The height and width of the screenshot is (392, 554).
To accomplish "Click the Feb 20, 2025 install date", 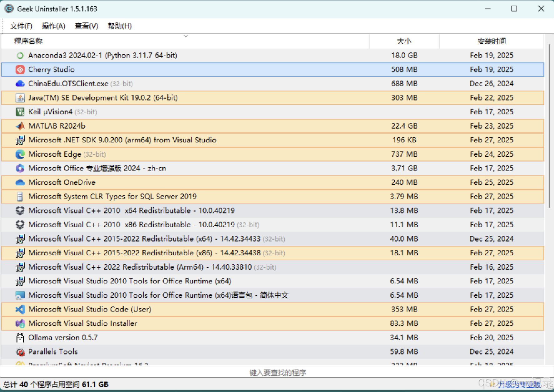I will pyautogui.click(x=492, y=337).
